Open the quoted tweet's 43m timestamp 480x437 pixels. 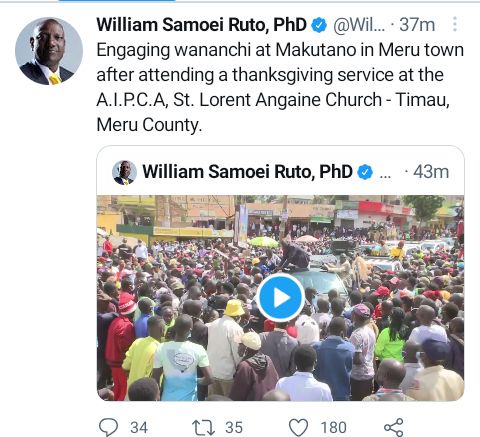click(431, 172)
